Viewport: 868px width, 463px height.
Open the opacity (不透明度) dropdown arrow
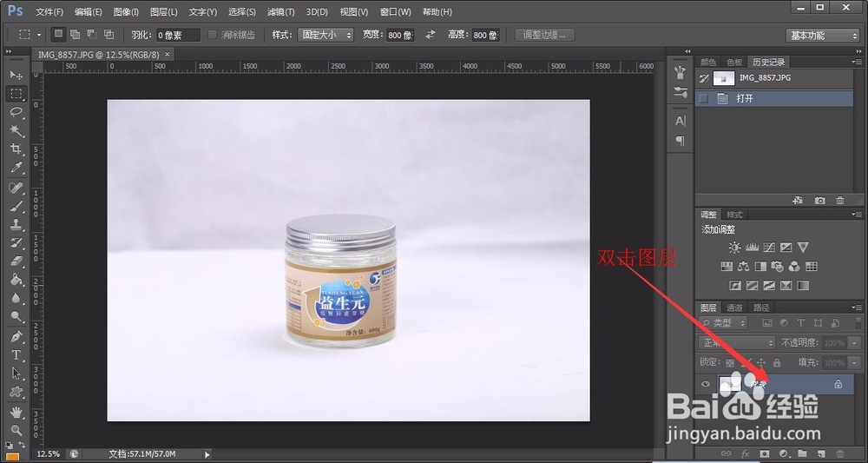click(x=854, y=343)
